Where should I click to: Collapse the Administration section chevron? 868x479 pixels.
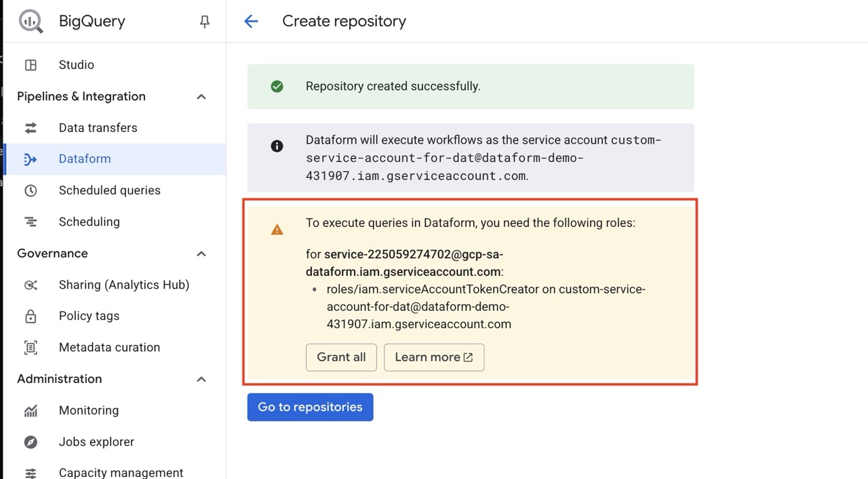(x=201, y=379)
